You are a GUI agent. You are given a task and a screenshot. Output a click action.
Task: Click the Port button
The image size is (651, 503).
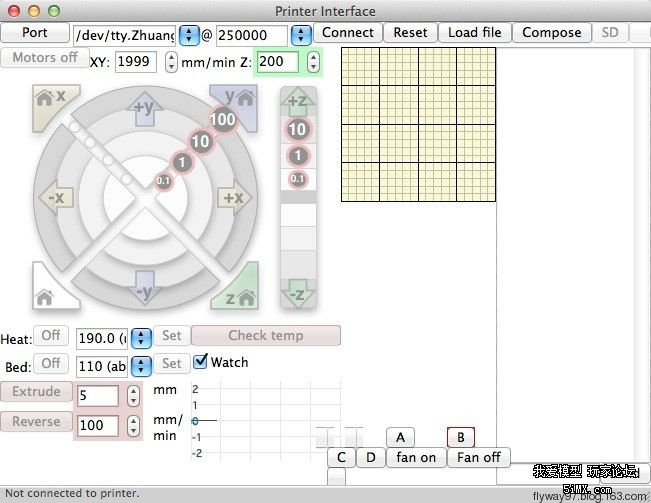click(35, 32)
